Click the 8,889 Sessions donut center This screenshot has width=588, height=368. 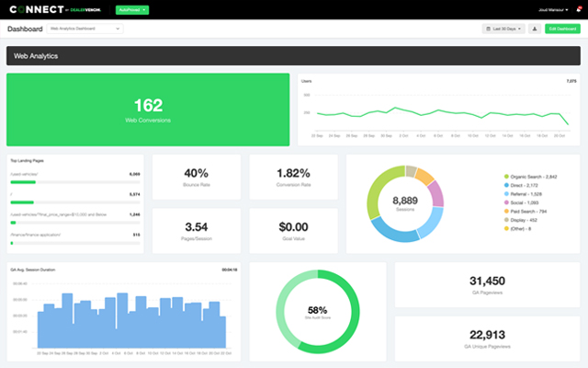[405, 203]
